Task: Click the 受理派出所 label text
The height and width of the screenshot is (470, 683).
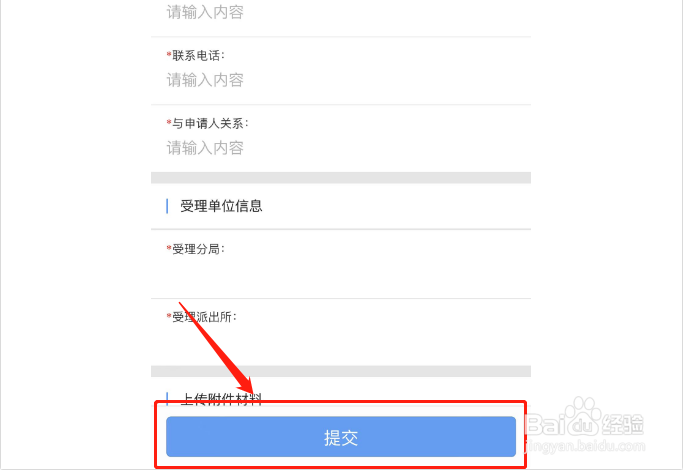Action: coord(204,317)
